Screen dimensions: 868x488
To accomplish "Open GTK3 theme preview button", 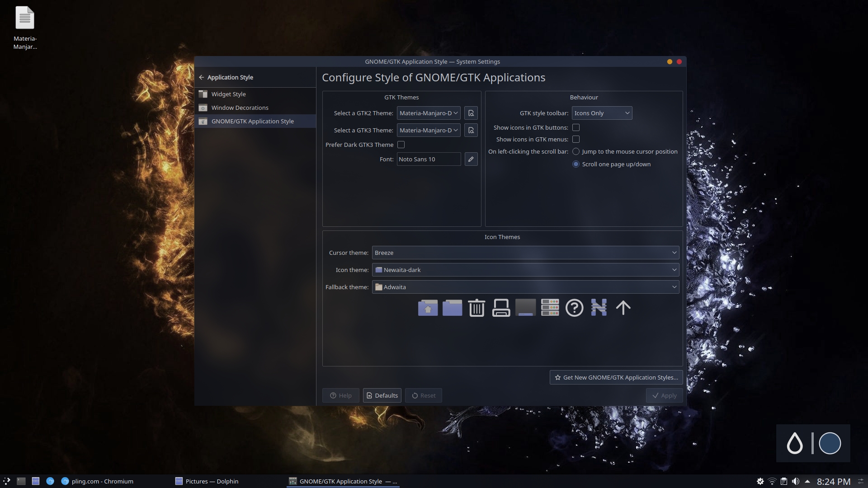I will [x=471, y=130].
